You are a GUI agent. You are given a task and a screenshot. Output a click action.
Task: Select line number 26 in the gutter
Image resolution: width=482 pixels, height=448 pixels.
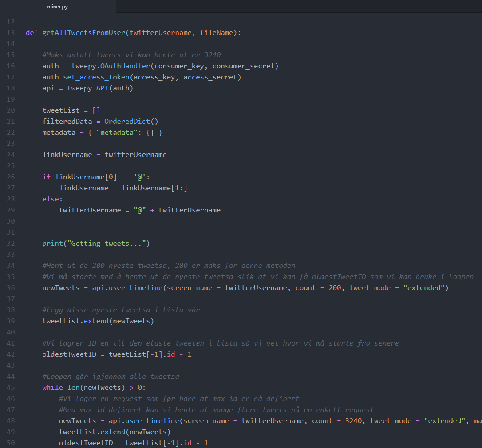click(x=11, y=177)
